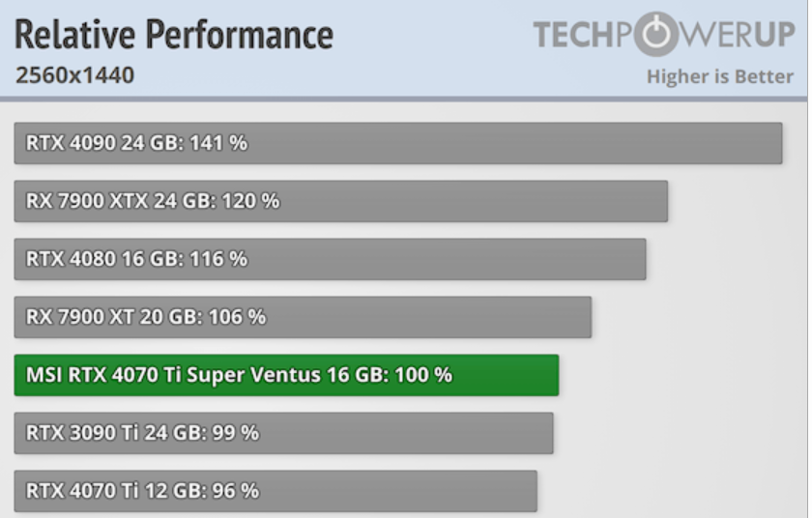
Task: Click the TechPowerUp power button logo icon
Action: 656,35
